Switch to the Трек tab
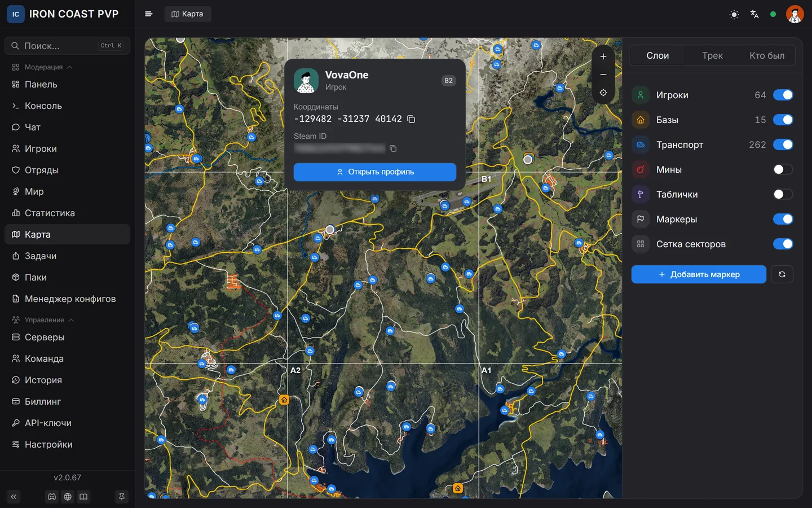The image size is (812, 508). (712, 55)
